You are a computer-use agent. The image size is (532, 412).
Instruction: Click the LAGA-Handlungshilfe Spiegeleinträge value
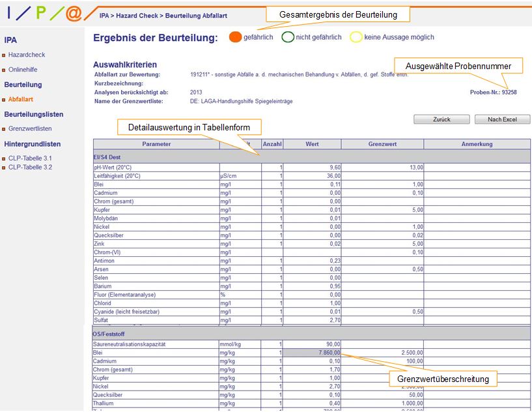(241, 101)
